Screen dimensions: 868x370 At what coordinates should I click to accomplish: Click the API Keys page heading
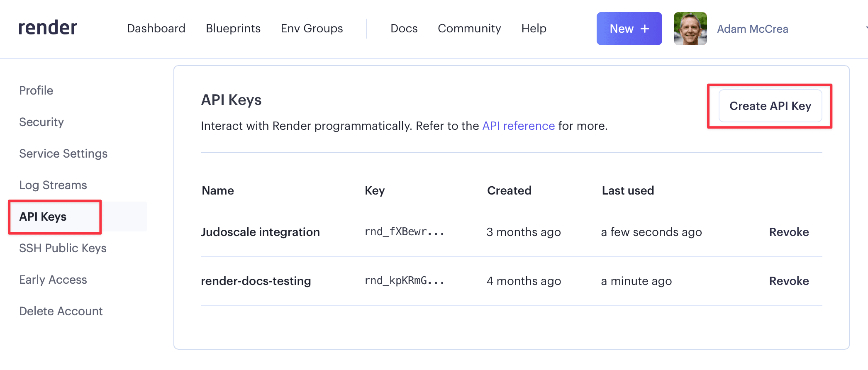pyautogui.click(x=231, y=100)
